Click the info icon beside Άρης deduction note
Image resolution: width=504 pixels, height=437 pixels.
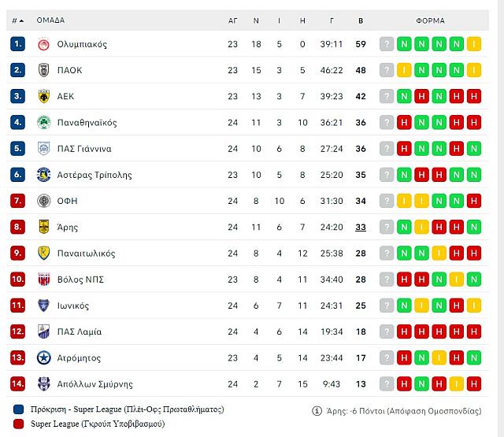(317, 410)
